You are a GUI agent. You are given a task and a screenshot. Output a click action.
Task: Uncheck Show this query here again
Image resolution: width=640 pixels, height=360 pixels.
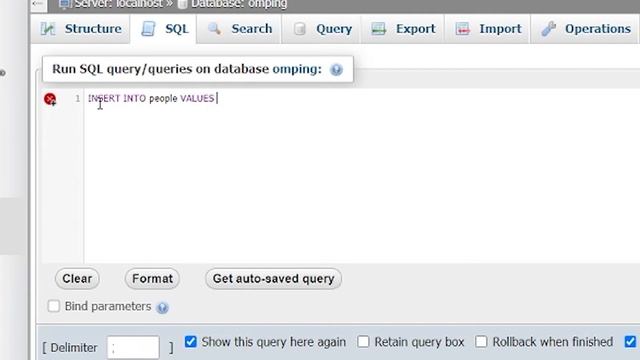pyautogui.click(x=191, y=342)
